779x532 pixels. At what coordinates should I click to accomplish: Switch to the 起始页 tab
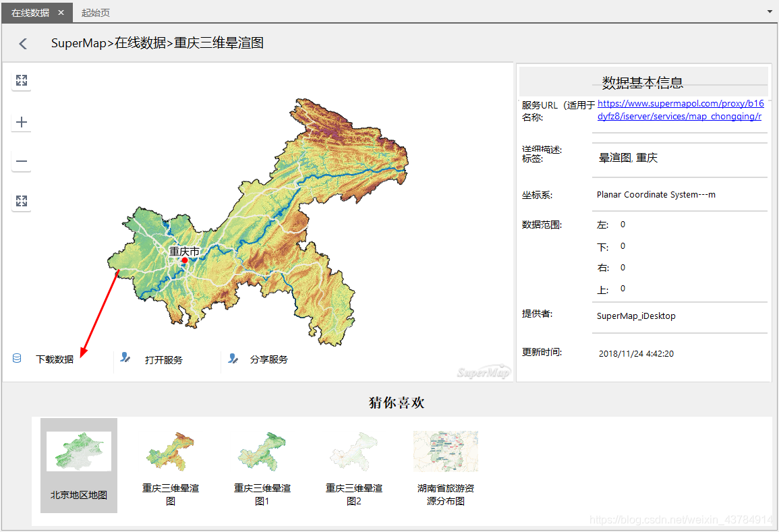click(x=95, y=12)
